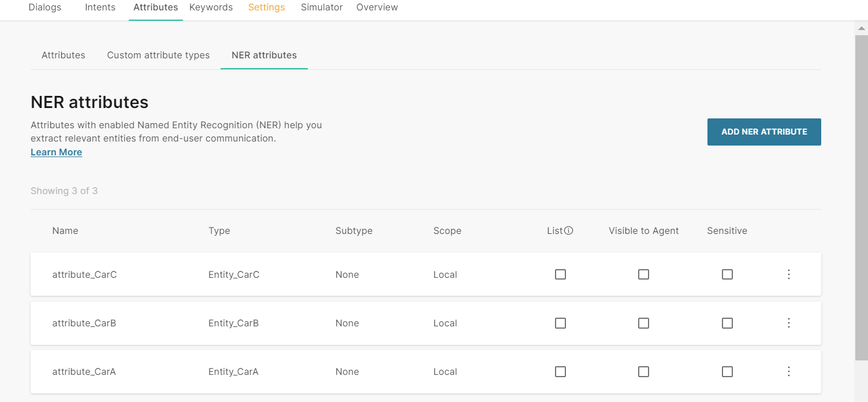The image size is (868, 402).
Task: Click the Entity_CarB type cell
Action: click(233, 323)
